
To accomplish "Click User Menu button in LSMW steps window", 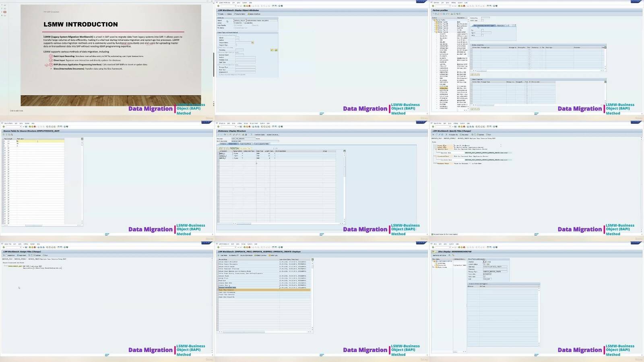I will point(223,255).
